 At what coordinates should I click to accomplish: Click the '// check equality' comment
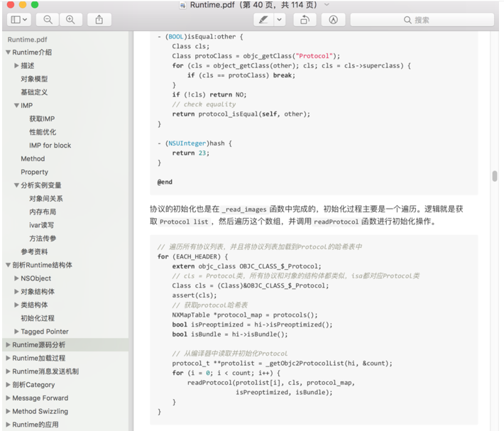coord(204,104)
